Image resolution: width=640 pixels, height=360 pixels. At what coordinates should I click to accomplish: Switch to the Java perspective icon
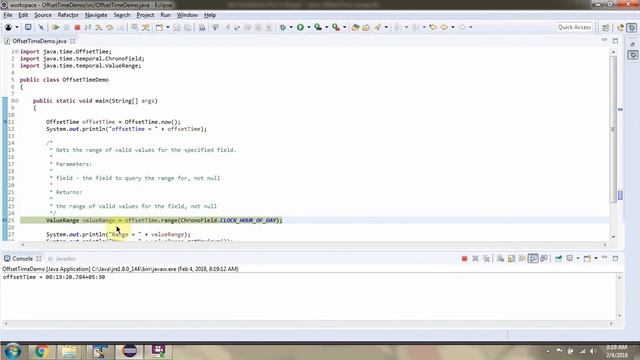click(x=620, y=27)
